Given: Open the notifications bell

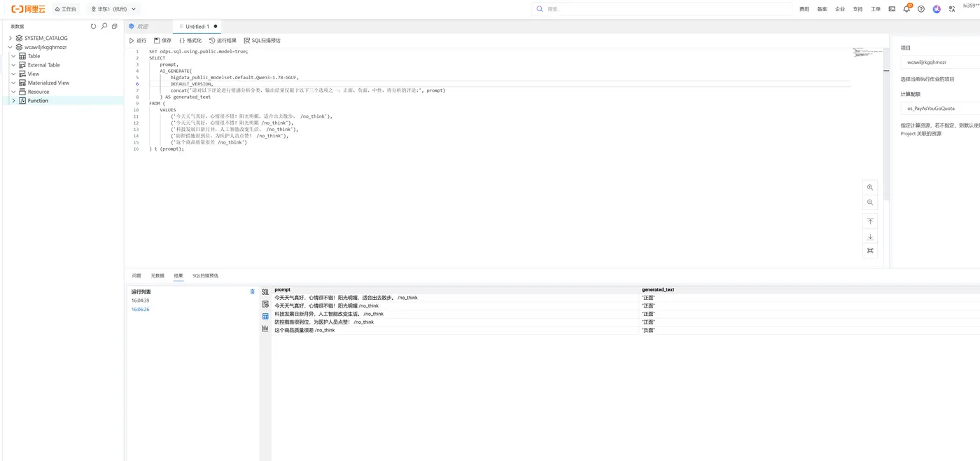Looking at the screenshot, I should click(906, 9).
